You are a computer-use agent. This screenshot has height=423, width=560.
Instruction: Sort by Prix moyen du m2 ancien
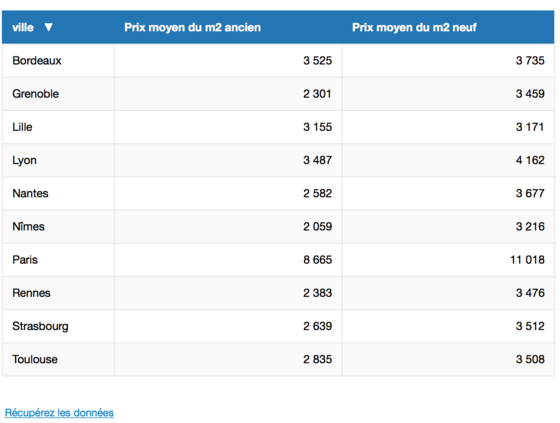click(x=192, y=28)
